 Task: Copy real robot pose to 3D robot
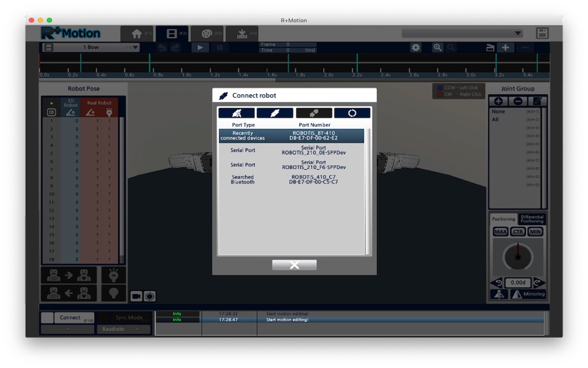coord(69,293)
